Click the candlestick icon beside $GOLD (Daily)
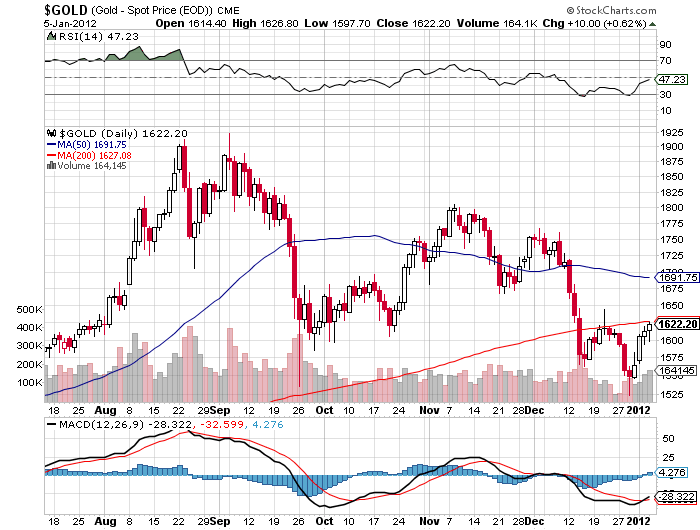Screen dimensions: 700x530 51,133
